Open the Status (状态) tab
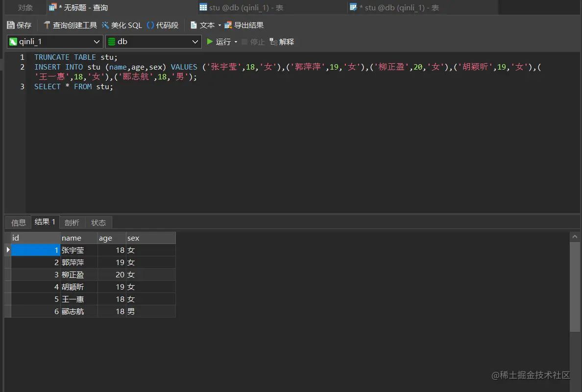Screen dimensions: 582x392 (98, 222)
